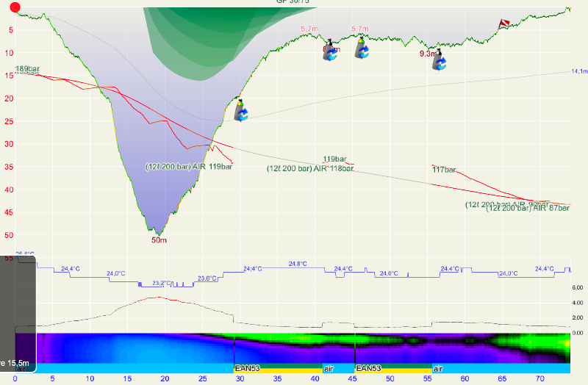
Task: Click the 70 minute label on time axis
Action: coord(539,378)
